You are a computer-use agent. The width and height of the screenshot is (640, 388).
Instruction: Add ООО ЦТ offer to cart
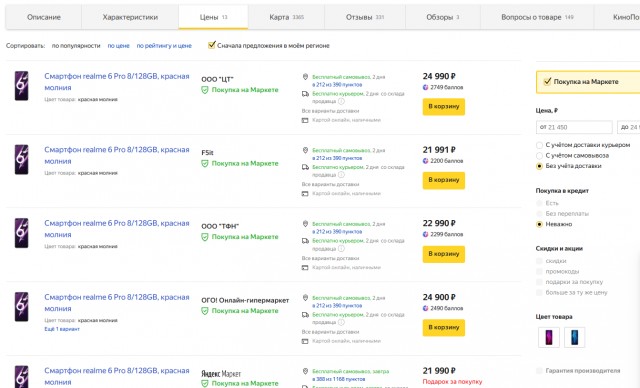pyautogui.click(x=444, y=107)
